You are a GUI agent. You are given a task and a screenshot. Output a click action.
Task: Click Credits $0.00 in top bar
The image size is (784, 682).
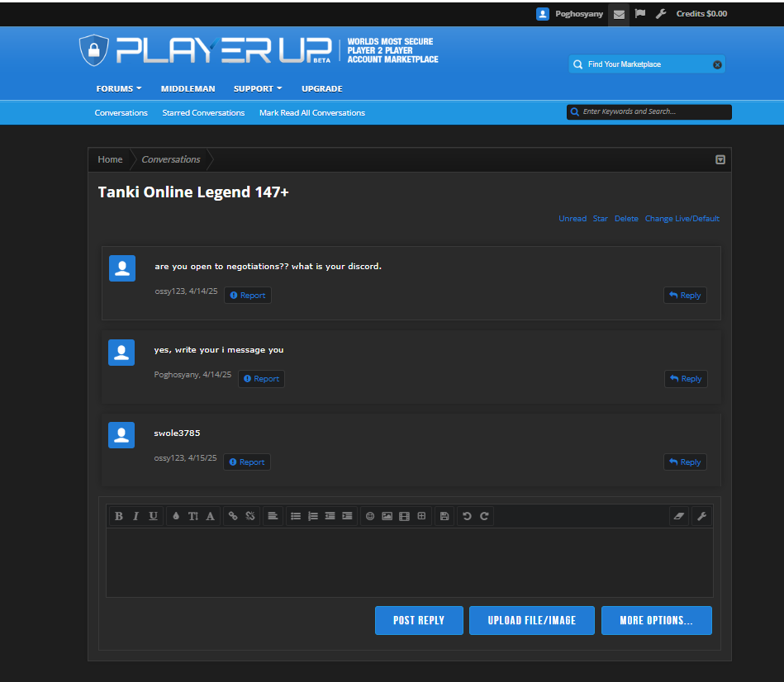(701, 13)
